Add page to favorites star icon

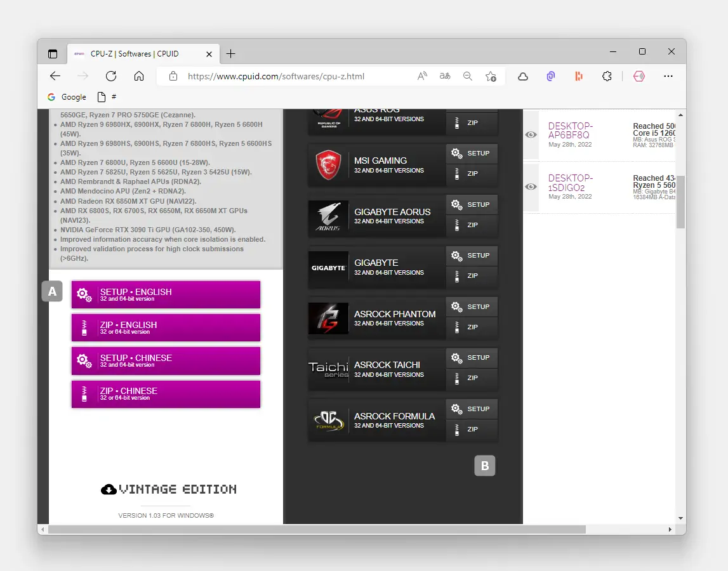click(x=491, y=76)
